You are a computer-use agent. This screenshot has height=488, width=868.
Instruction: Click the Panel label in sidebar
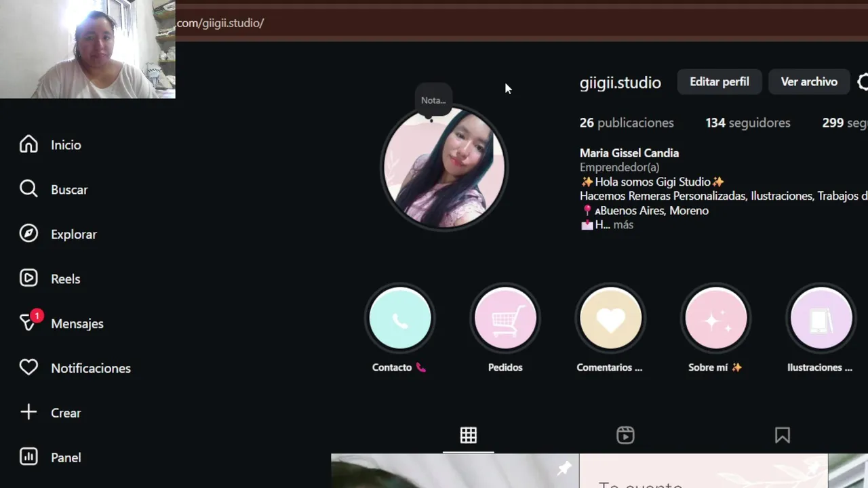(66, 457)
